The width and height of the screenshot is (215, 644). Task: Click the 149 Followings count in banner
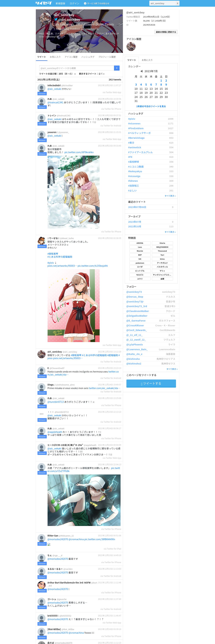(x=64, y=25)
